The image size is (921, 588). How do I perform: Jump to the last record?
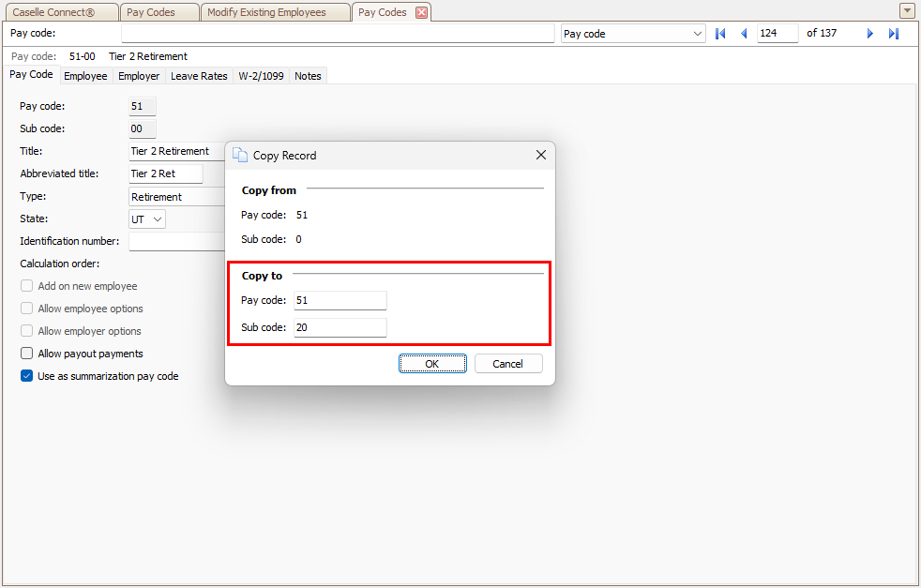893,34
